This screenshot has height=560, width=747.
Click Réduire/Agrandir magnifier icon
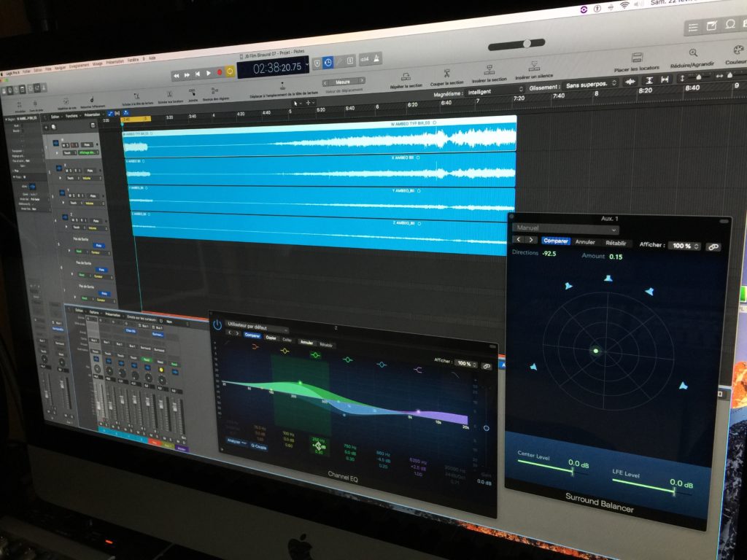693,52
